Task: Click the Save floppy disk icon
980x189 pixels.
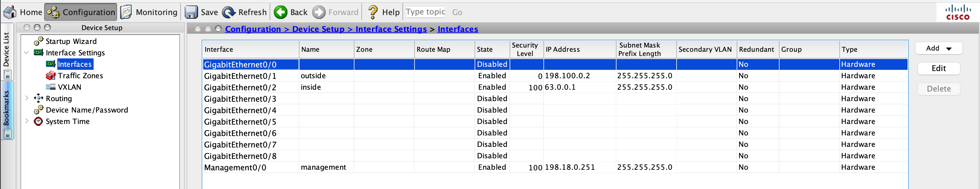Action: [x=191, y=12]
